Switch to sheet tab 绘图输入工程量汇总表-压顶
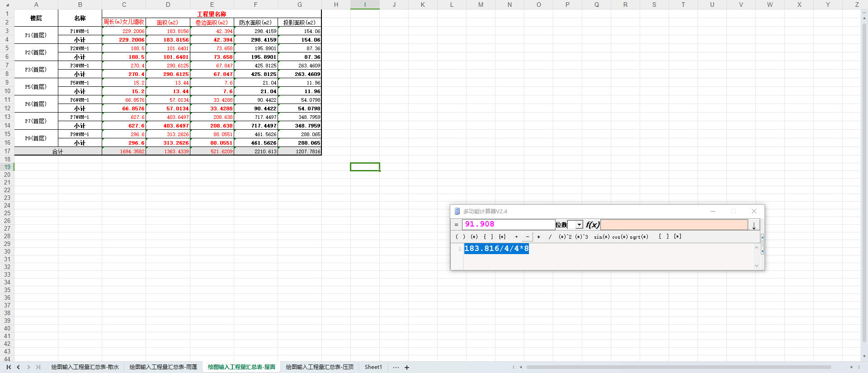 tap(320, 367)
